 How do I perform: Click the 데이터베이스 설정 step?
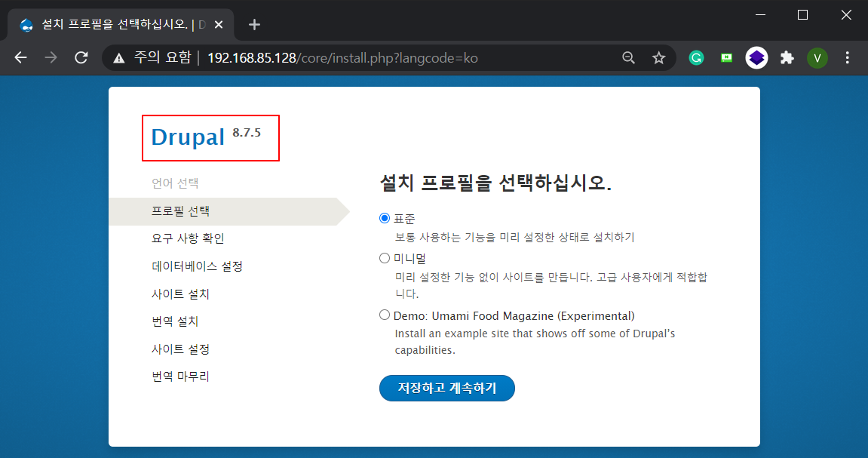click(x=197, y=266)
